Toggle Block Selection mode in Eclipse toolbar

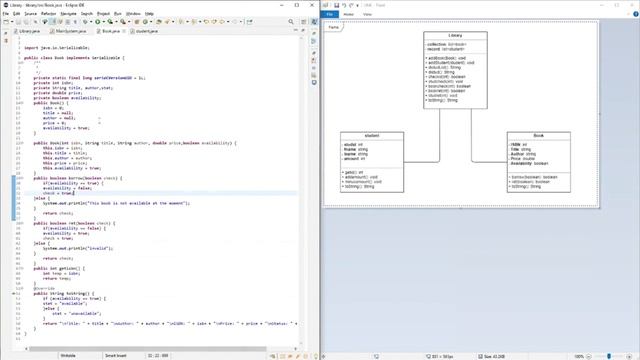tap(67, 22)
